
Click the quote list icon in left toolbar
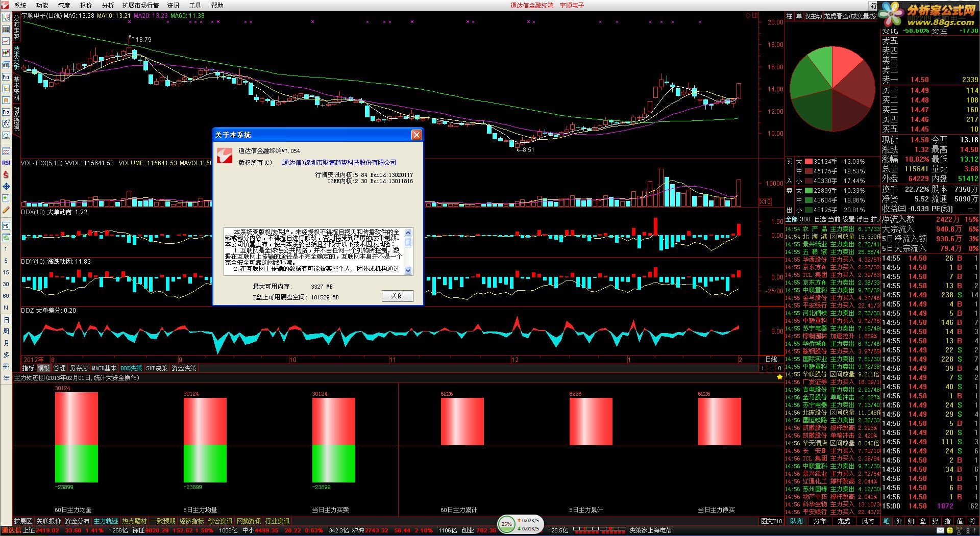[x=6, y=17]
